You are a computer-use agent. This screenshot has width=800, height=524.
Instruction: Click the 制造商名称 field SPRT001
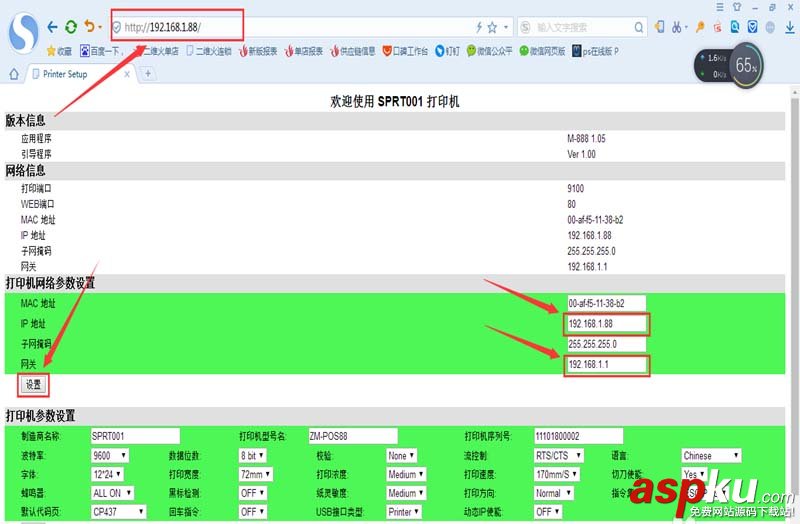tap(135, 436)
